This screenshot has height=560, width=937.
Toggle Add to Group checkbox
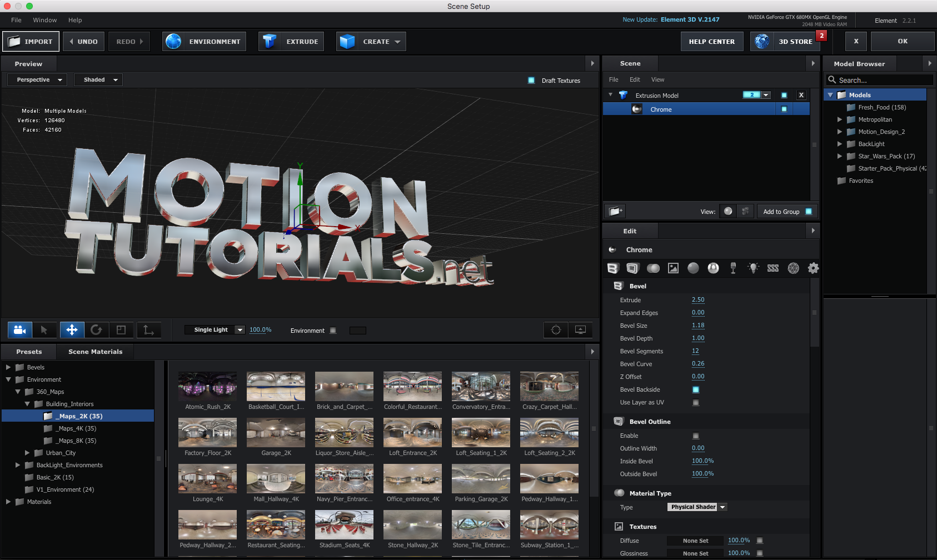coord(809,211)
